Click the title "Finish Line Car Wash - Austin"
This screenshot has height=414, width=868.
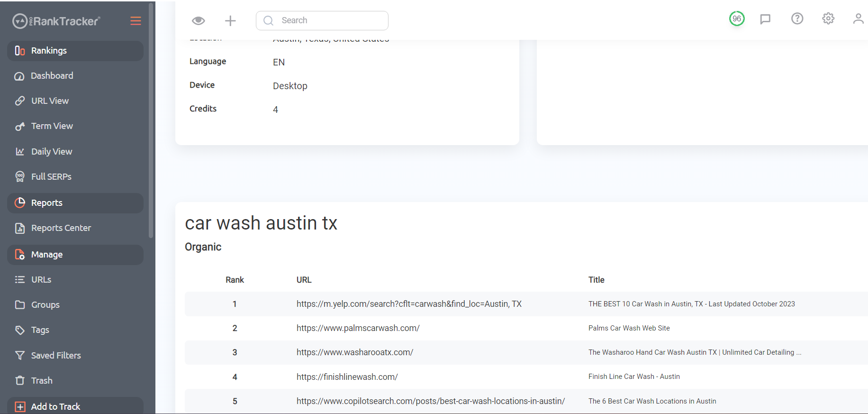point(634,377)
